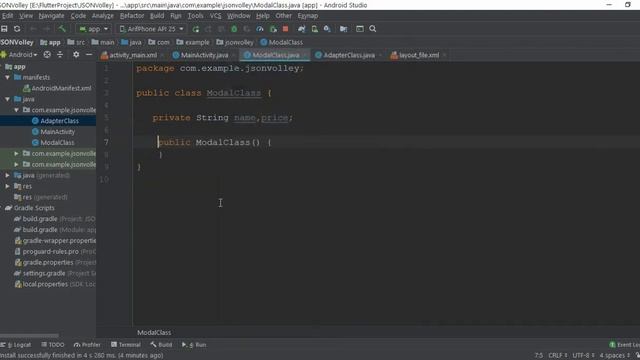Select MainActivity in project tree
The width and height of the screenshot is (640, 360).
pos(58,132)
